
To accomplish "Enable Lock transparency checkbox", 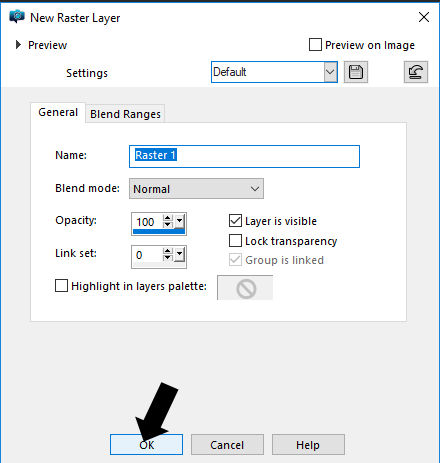I will pyautogui.click(x=235, y=240).
